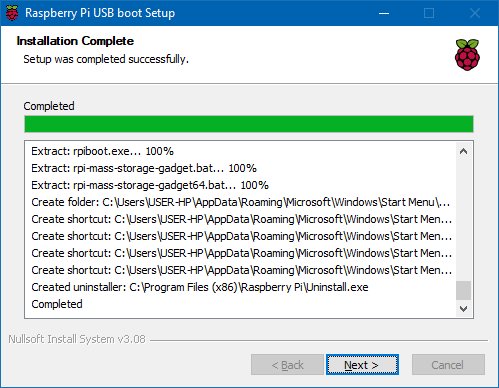Click the Next > button

[x=362, y=365]
